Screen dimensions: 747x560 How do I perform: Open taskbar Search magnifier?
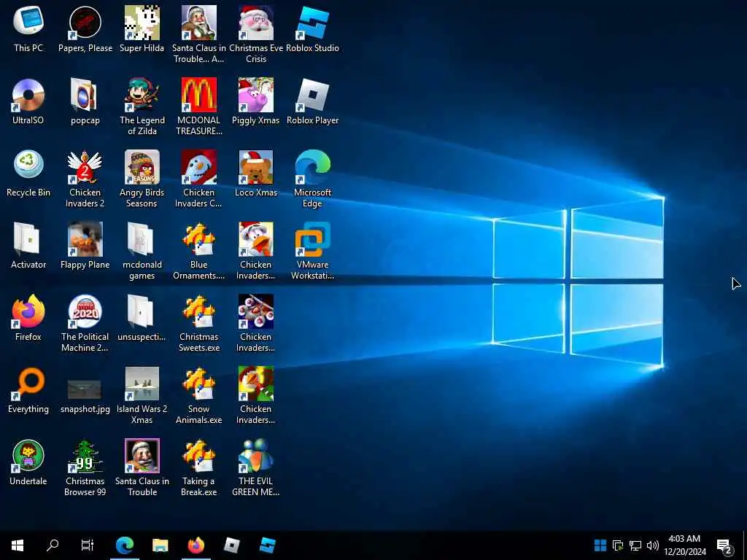coord(53,545)
